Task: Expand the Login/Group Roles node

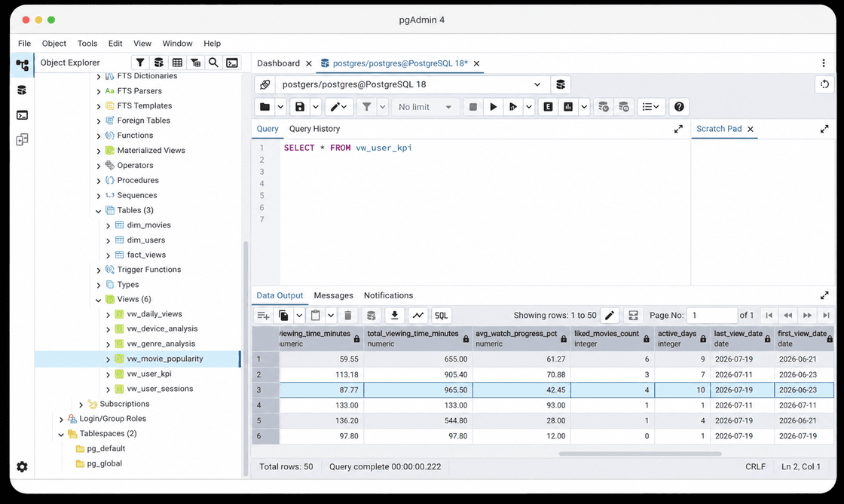Action: 61,419
